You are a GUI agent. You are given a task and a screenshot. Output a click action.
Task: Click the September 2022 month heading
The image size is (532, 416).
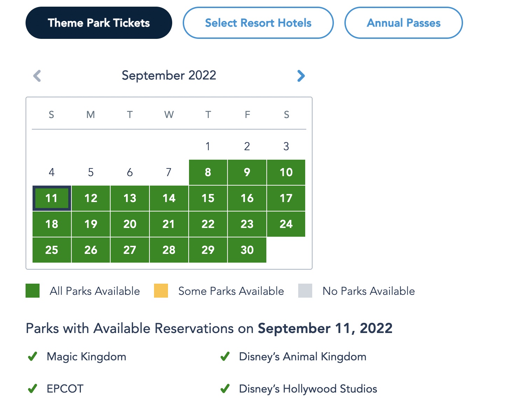169,75
